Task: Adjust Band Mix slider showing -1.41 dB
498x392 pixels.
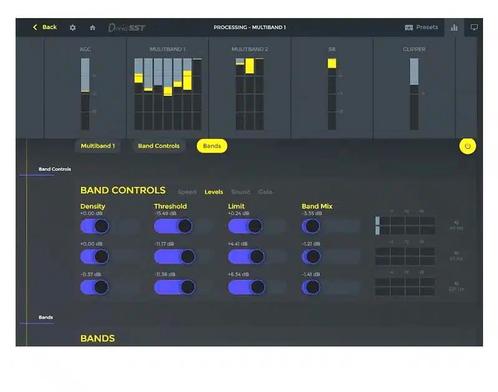Action: tap(331, 287)
